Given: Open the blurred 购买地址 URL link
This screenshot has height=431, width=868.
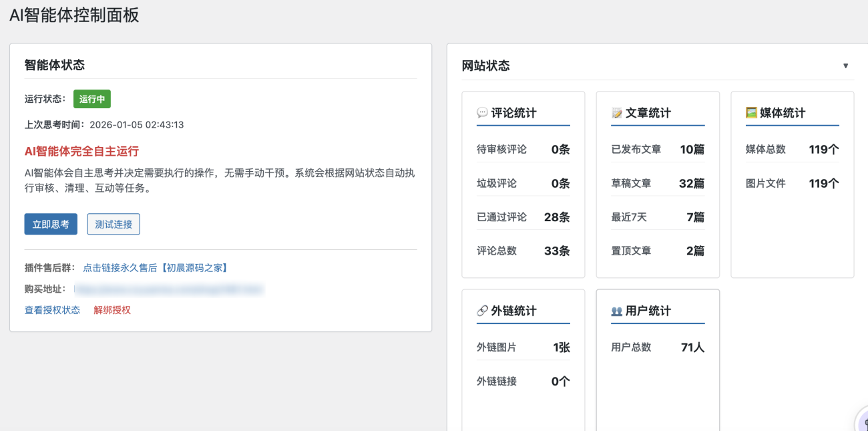Looking at the screenshot, I should 168,289.
